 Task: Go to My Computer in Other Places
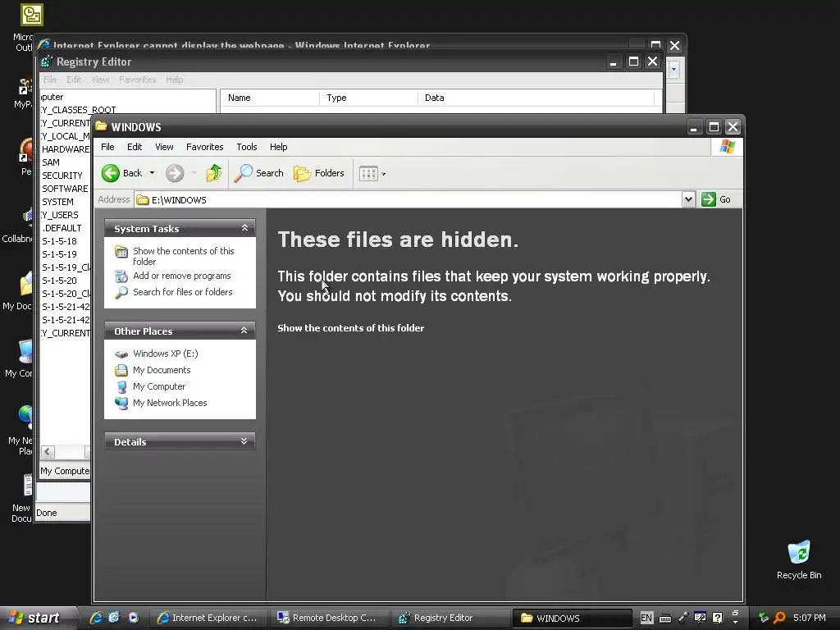coord(159,386)
